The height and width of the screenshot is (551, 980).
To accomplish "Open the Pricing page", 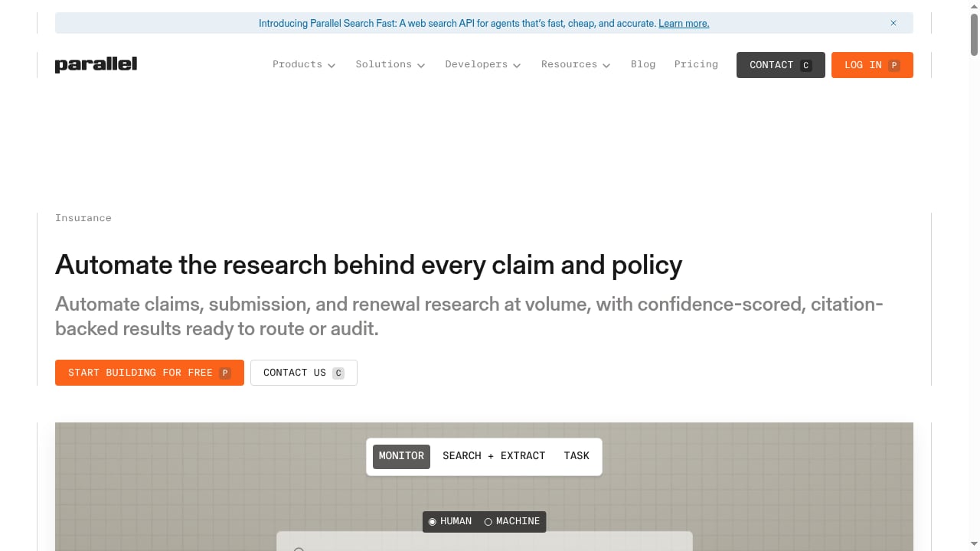I will tap(696, 64).
